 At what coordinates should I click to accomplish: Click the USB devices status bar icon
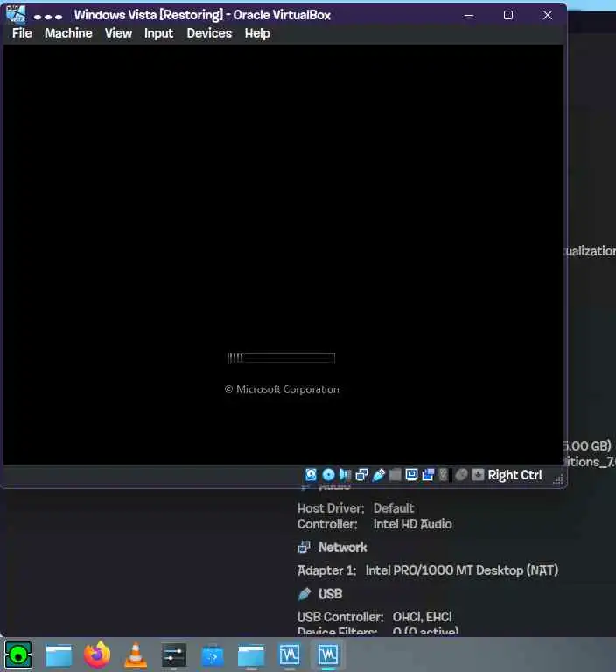click(x=379, y=475)
